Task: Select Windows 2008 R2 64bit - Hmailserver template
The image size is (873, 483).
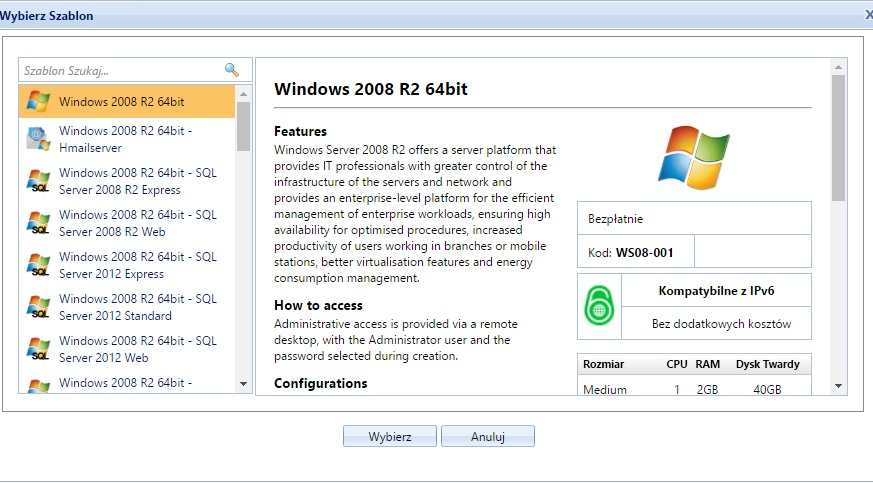Action: [125, 139]
